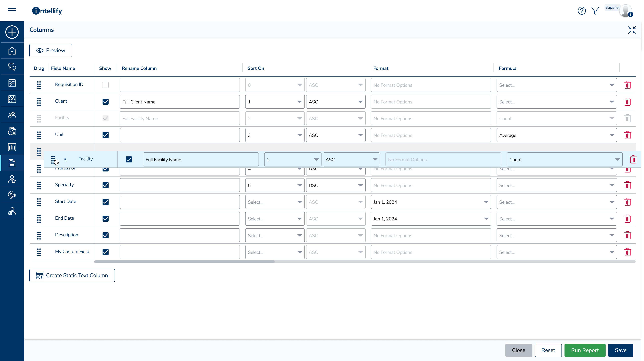644x361 pixels.
Task: Open the Formula dropdown for Unit showing Average
Action: click(x=557, y=135)
